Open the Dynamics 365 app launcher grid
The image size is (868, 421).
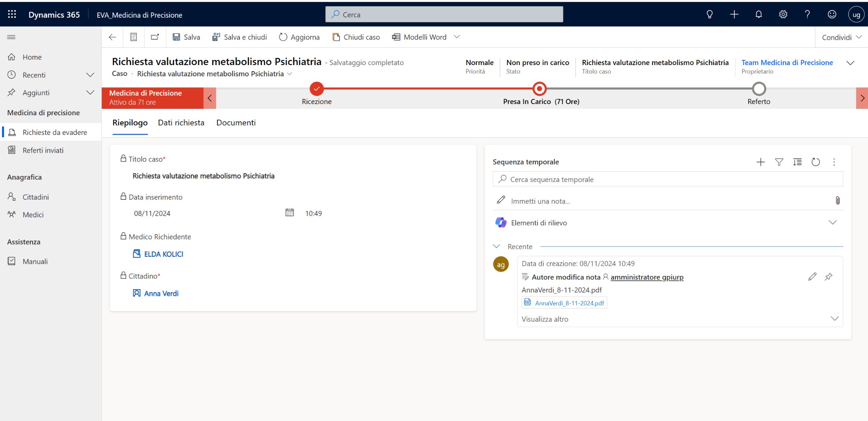[12, 14]
